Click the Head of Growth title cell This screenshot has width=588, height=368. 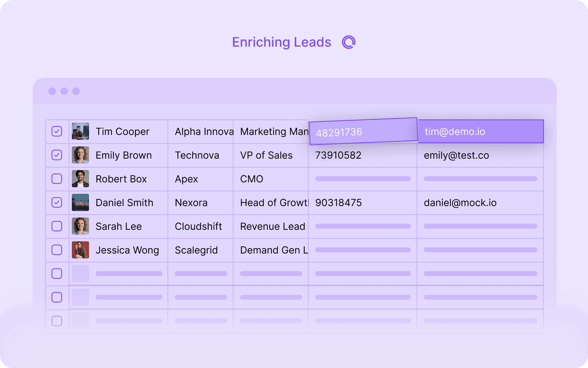click(274, 203)
